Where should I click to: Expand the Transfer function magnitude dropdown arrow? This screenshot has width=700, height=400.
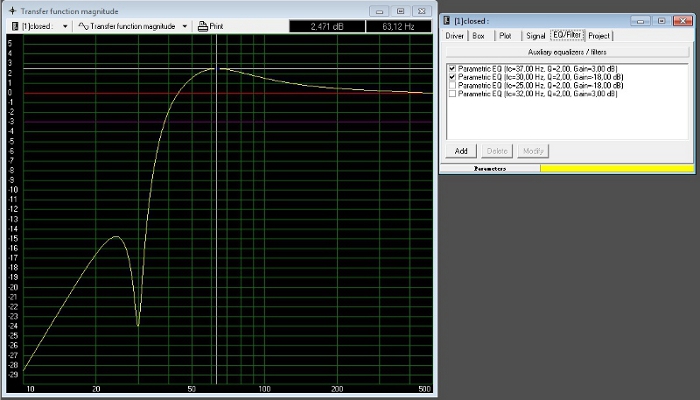185,26
